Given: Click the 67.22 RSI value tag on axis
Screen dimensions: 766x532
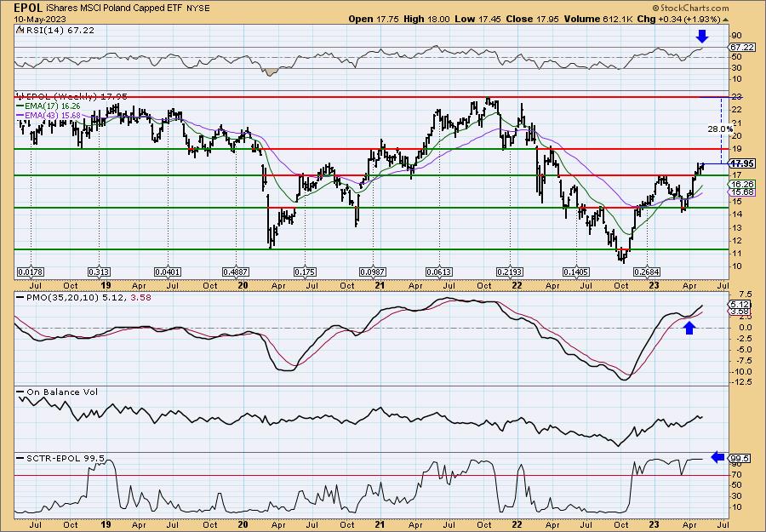Looking at the screenshot, I should pos(742,48).
